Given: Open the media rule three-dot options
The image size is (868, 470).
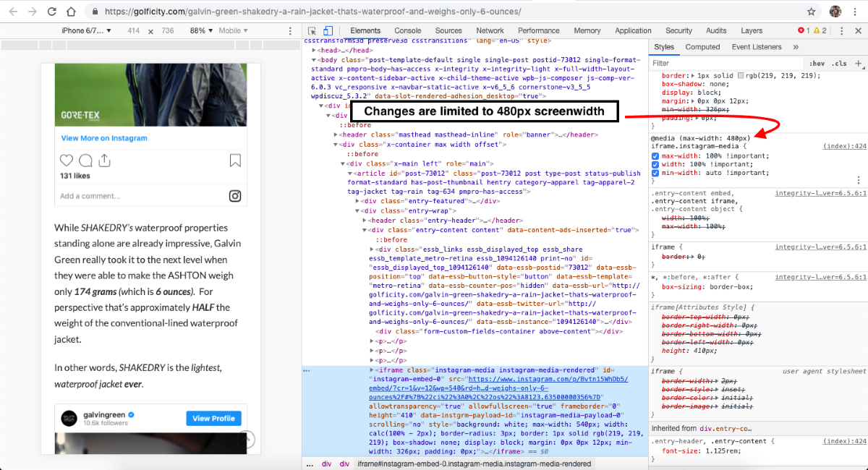Looking at the screenshot, I should point(859,180).
